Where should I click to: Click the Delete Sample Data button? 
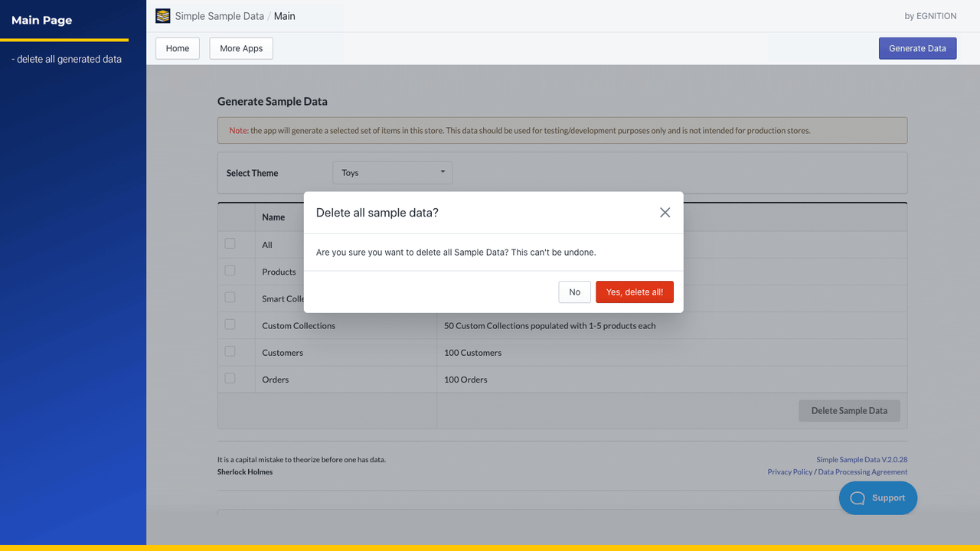click(849, 410)
